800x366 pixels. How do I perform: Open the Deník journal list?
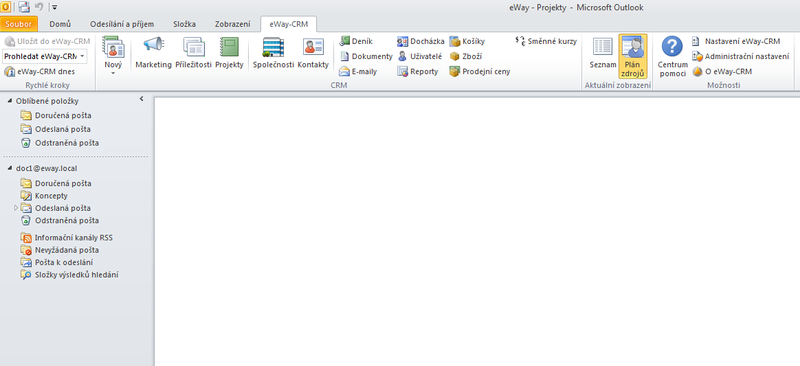click(x=356, y=41)
